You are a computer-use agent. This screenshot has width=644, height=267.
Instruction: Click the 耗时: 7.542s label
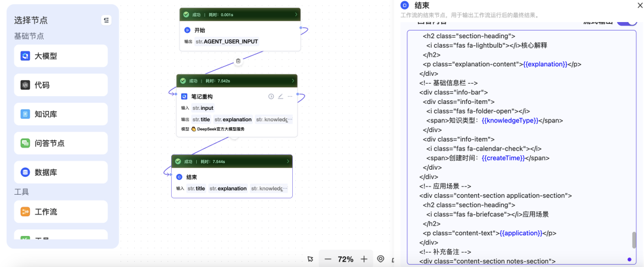click(x=217, y=81)
